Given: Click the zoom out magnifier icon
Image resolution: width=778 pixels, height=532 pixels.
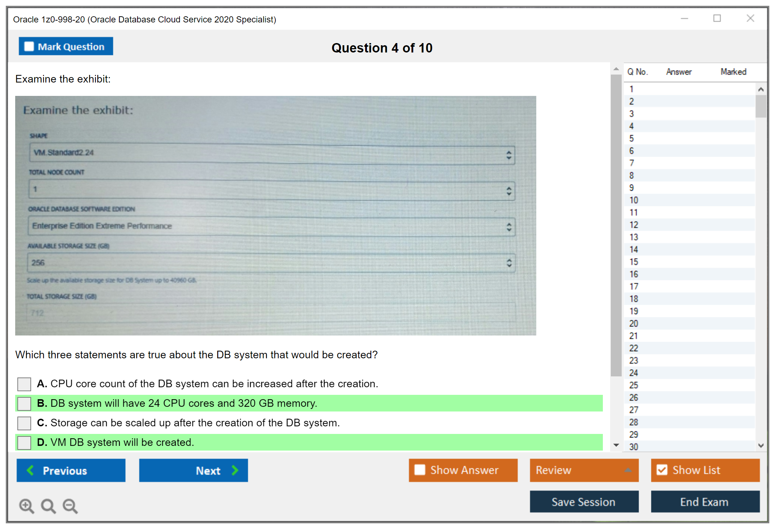Looking at the screenshot, I should pyautogui.click(x=70, y=506).
